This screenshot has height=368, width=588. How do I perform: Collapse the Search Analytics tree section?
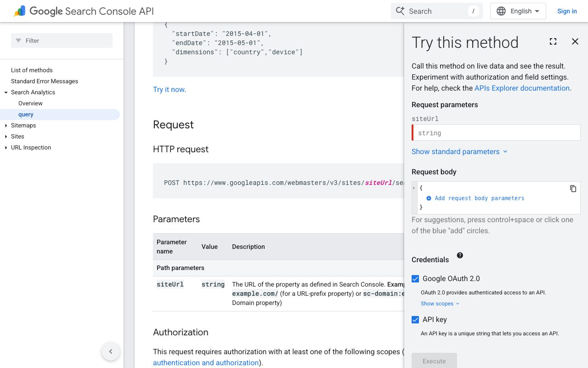click(6, 92)
